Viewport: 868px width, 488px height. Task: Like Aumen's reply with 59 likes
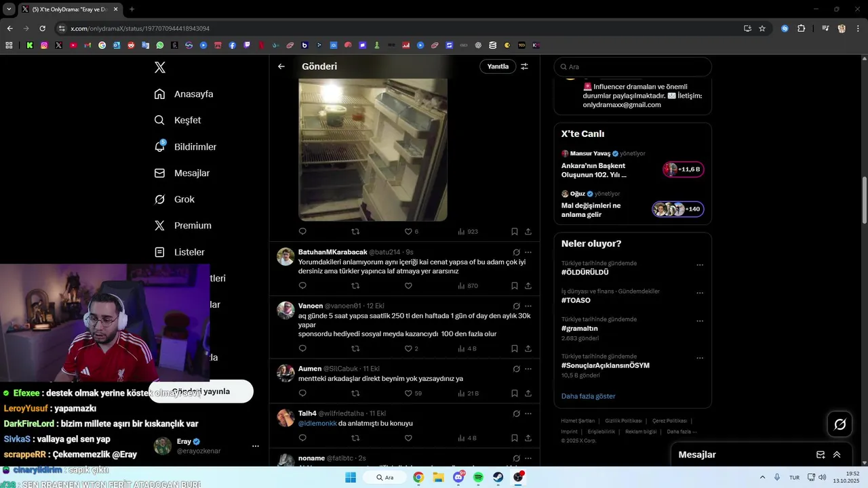tap(408, 393)
